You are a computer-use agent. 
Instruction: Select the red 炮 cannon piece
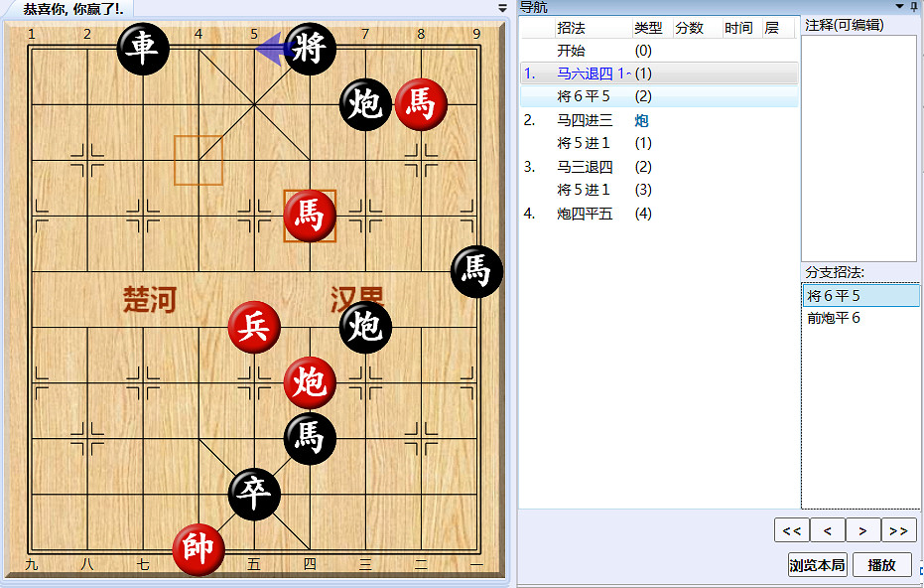309,382
